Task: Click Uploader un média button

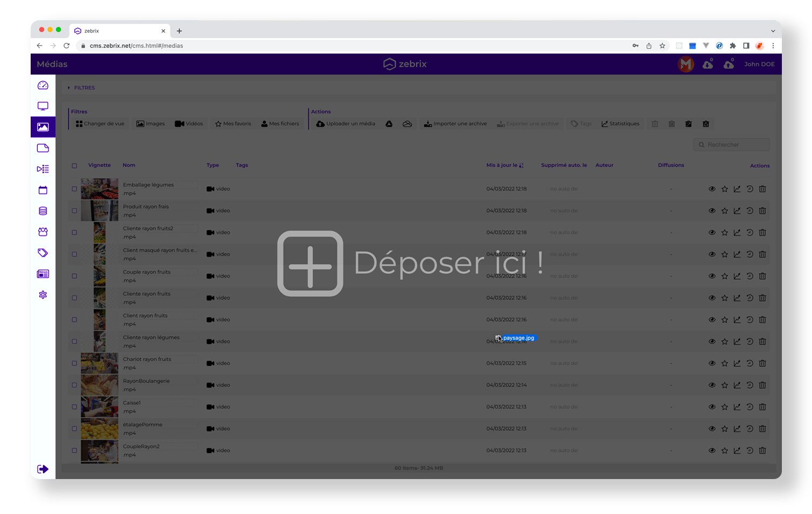Action: tap(345, 124)
